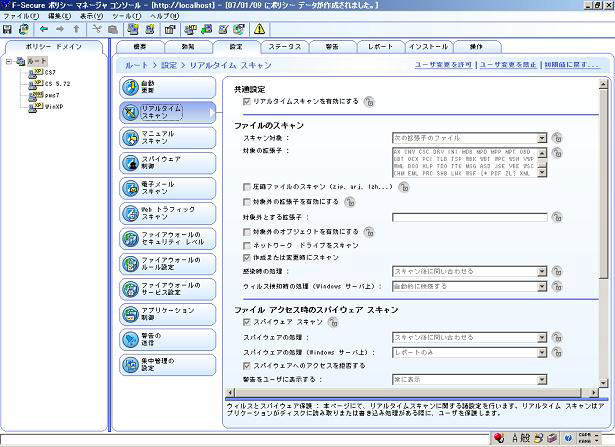Open ファイアウォールのルール設定 page
Image resolution: width=615 pixels, height=447 pixels.
(x=167, y=264)
